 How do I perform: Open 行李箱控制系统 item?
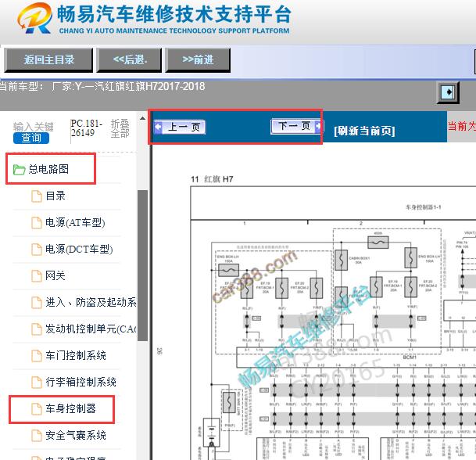point(81,382)
